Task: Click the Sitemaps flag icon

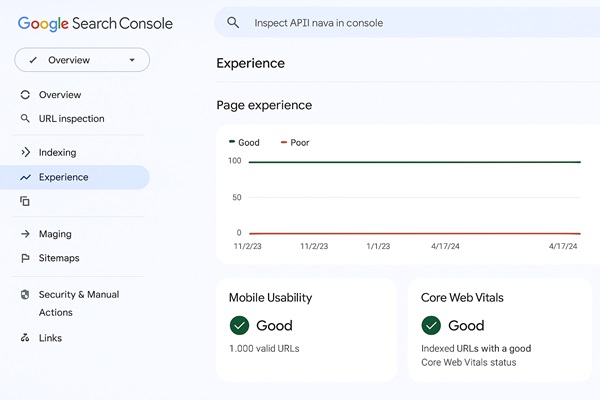Action: (x=25, y=258)
